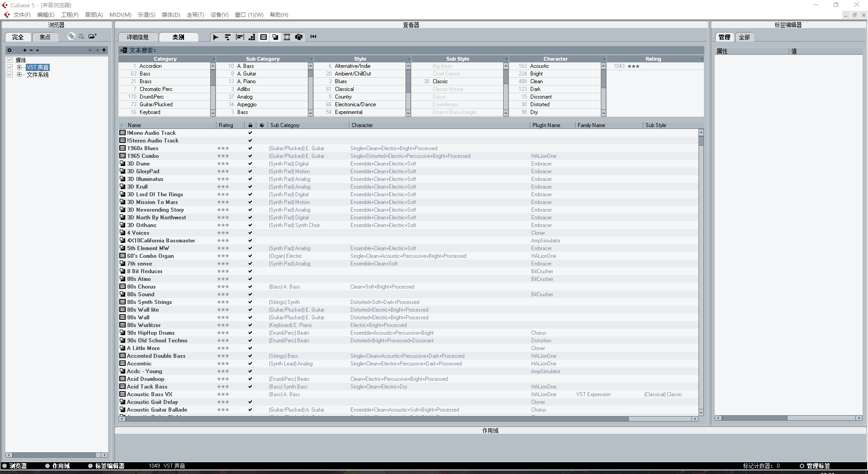Click the results list horizontal scrollbar

click(409, 419)
